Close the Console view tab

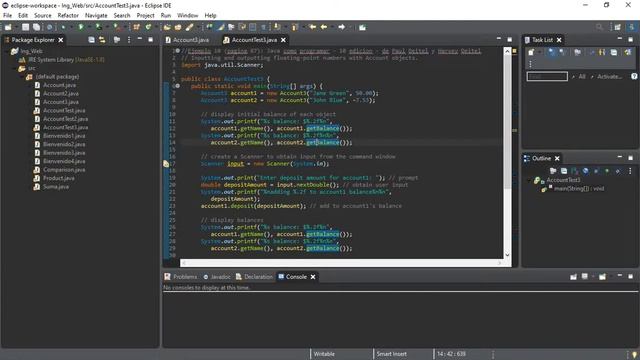point(313,277)
